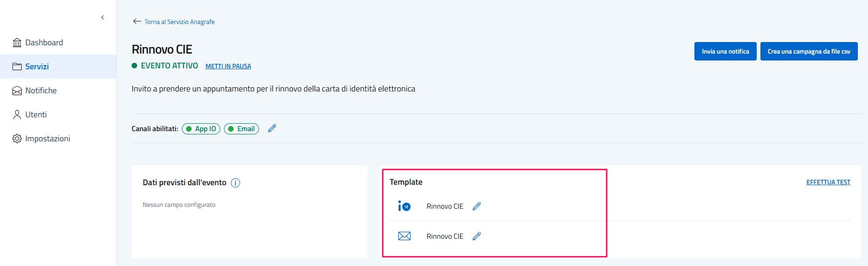Go back via Torna al Servizio Anagrafe
The image size is (868, 266).
click(179, 22)
